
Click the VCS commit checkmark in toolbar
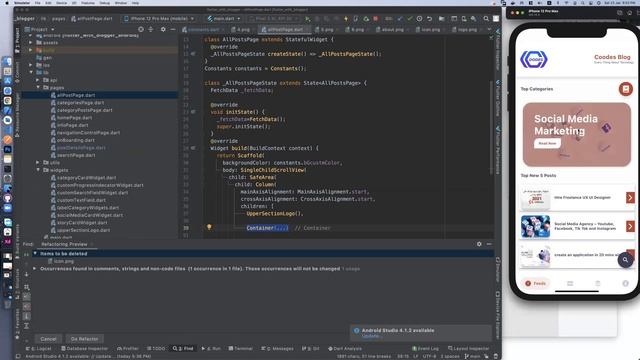click(x=409, y=19)
